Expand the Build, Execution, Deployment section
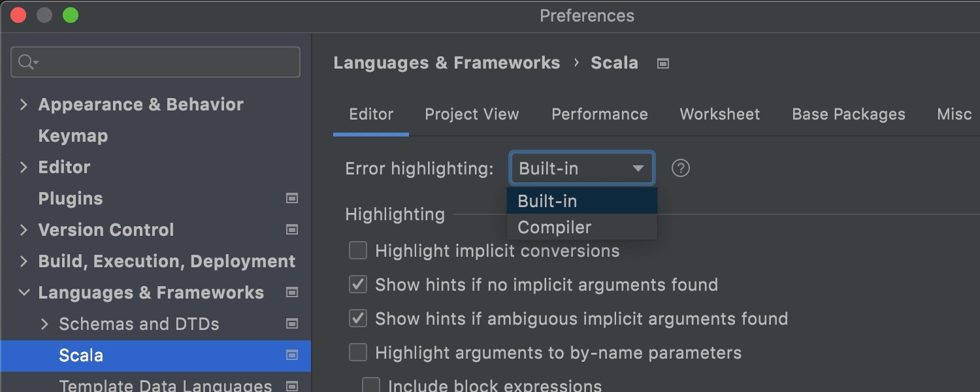 pos(24,261)
